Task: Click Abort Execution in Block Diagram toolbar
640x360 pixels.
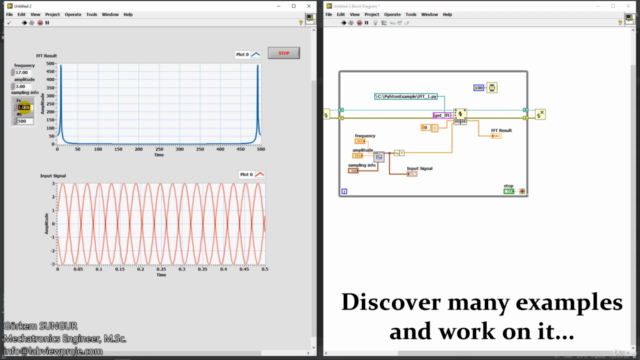Action: (359, 23)
